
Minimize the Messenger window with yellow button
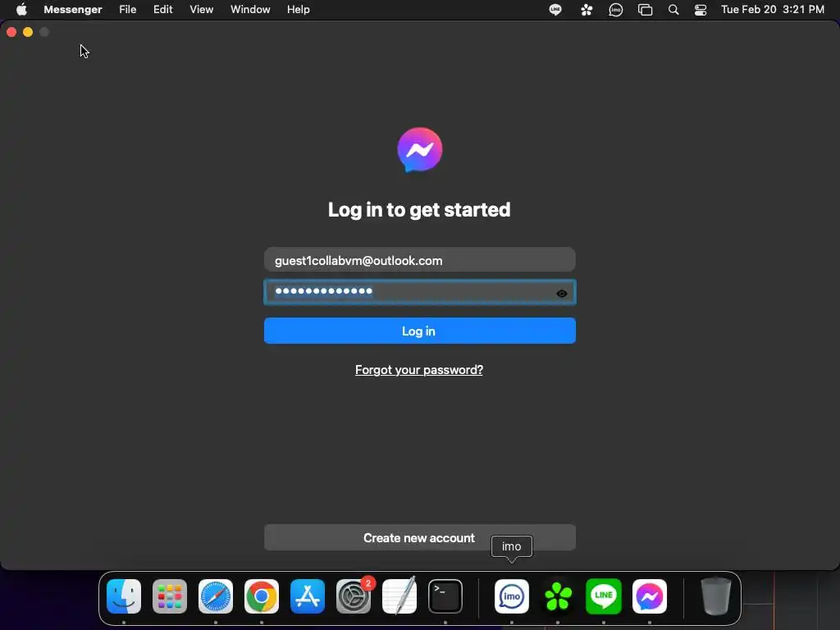click(28, 32)
